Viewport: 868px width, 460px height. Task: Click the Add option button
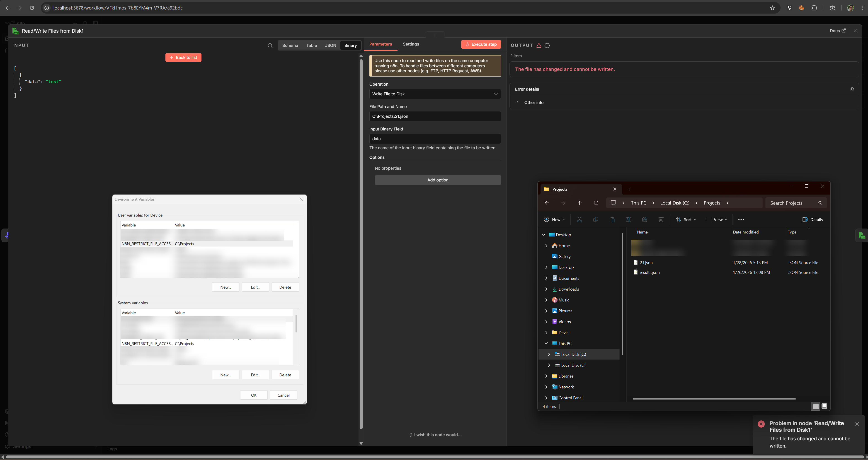tap(437, 180)
